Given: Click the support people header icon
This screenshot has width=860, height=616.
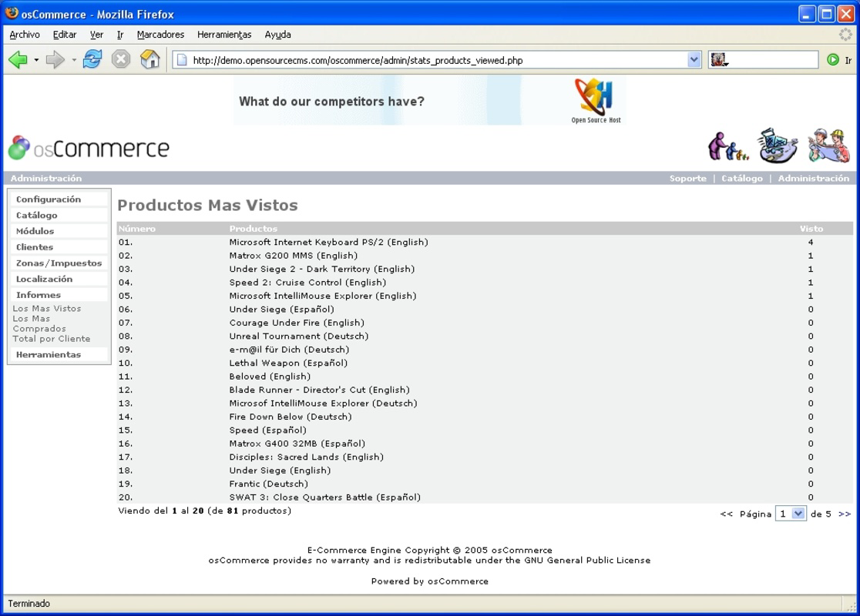Looking at the screenshot, I should [x=727, y=146].
